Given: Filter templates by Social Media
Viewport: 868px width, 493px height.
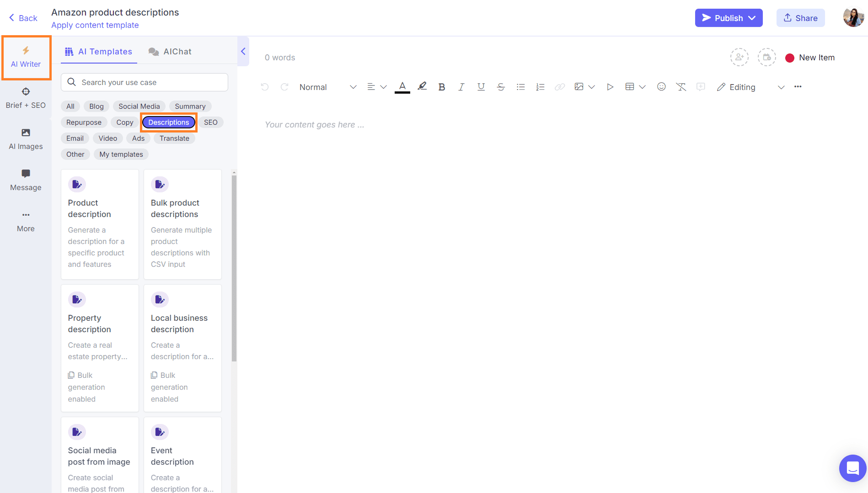Looking at the screenshot, I should 139,106.
